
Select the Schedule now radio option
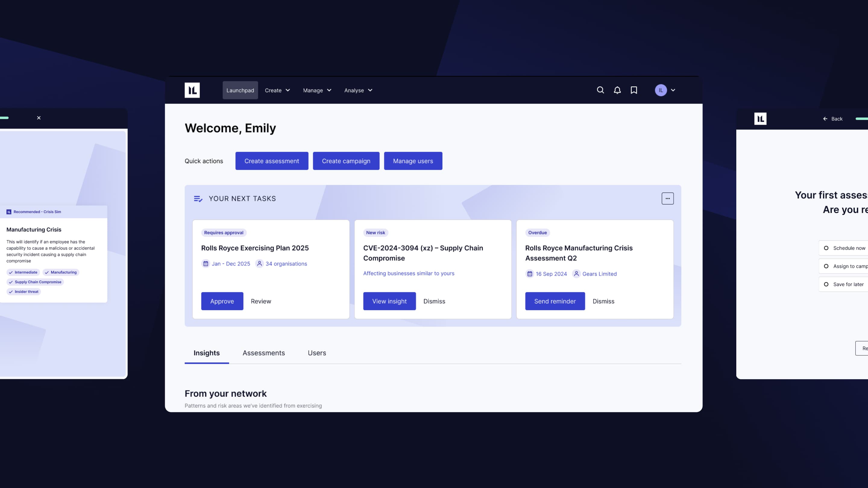pos(826,248)
